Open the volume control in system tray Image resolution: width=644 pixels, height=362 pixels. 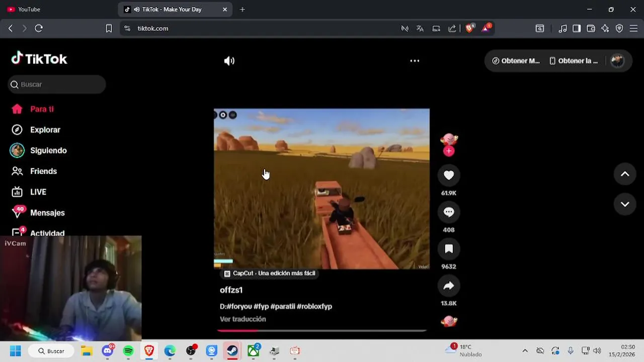click(597, 351)
